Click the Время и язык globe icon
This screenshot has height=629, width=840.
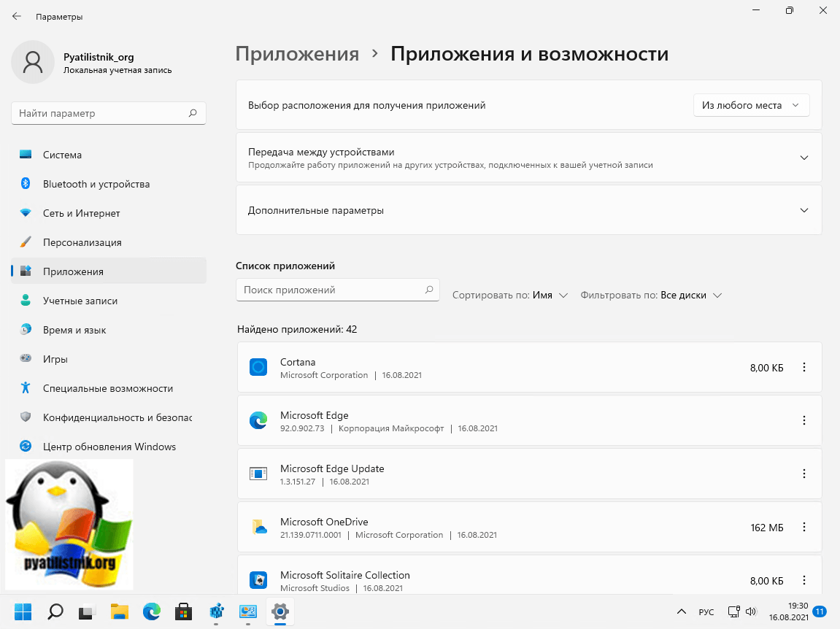pos(26,330)
